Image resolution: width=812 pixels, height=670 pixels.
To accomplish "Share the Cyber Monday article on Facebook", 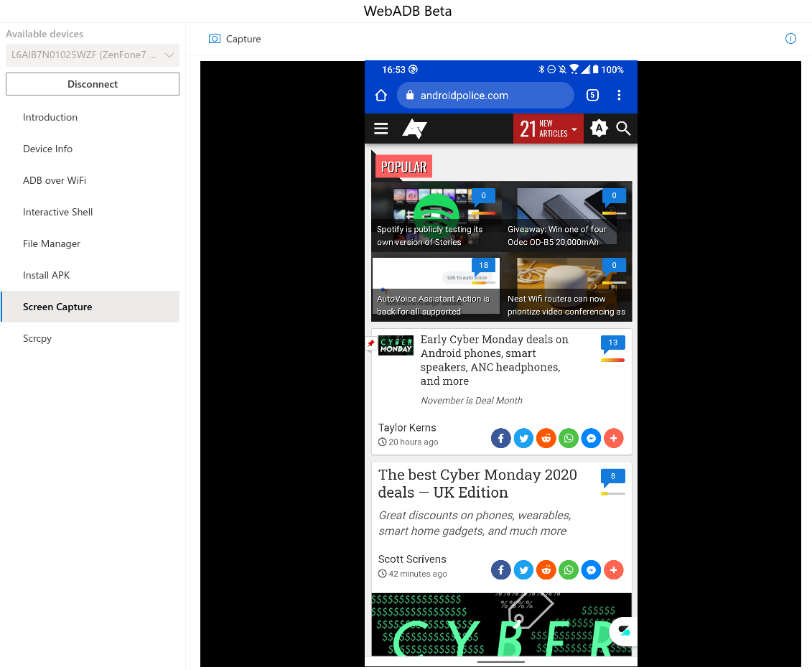I will [x=500, y=438].
